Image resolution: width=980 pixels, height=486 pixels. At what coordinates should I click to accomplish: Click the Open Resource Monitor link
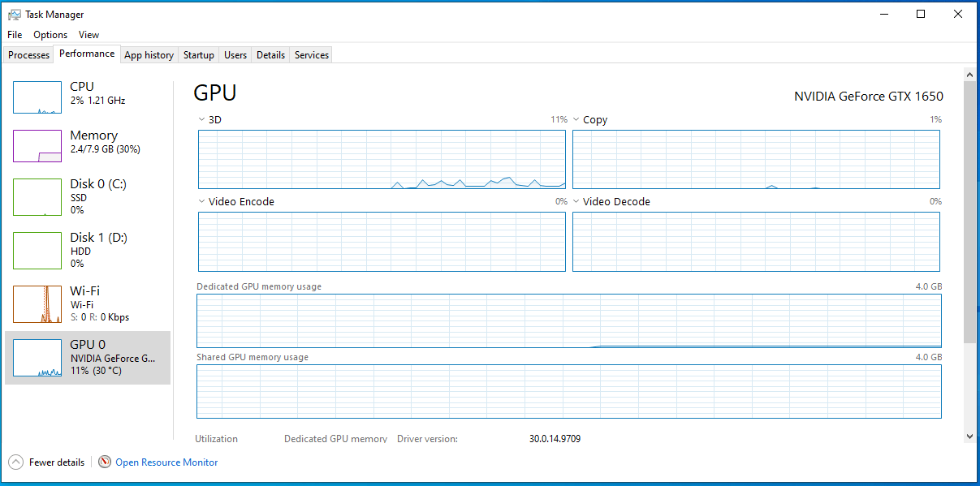coord(166,462)
